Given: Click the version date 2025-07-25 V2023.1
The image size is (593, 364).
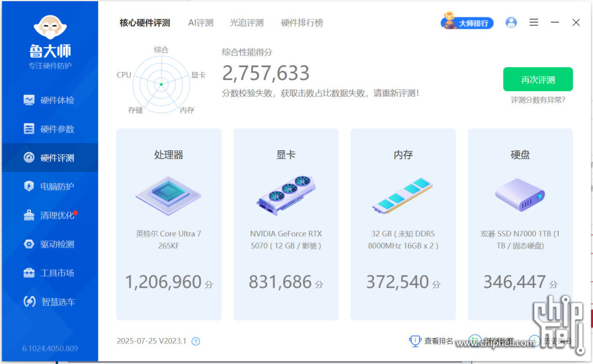Looking at the screenshot, I should tap(151, 341).
